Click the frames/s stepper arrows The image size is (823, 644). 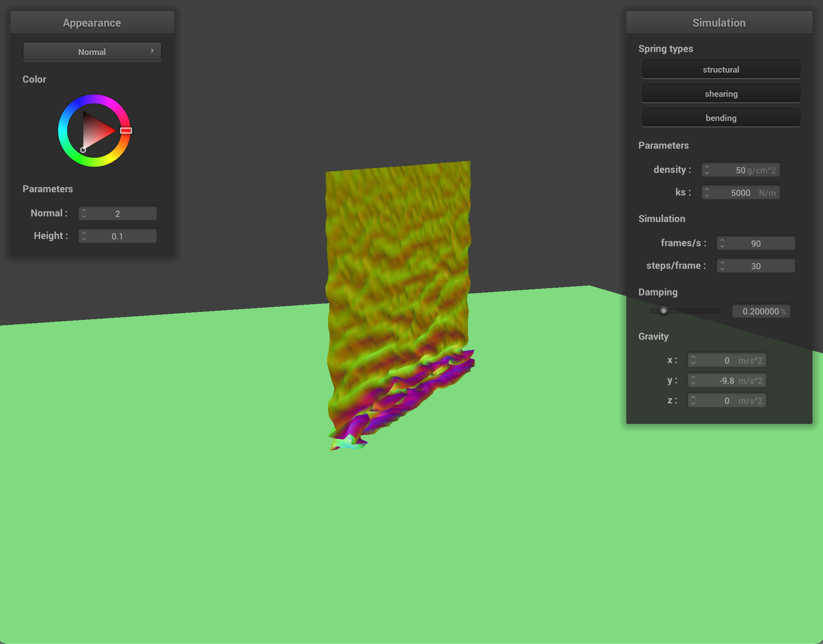click(x=722, y=243)
